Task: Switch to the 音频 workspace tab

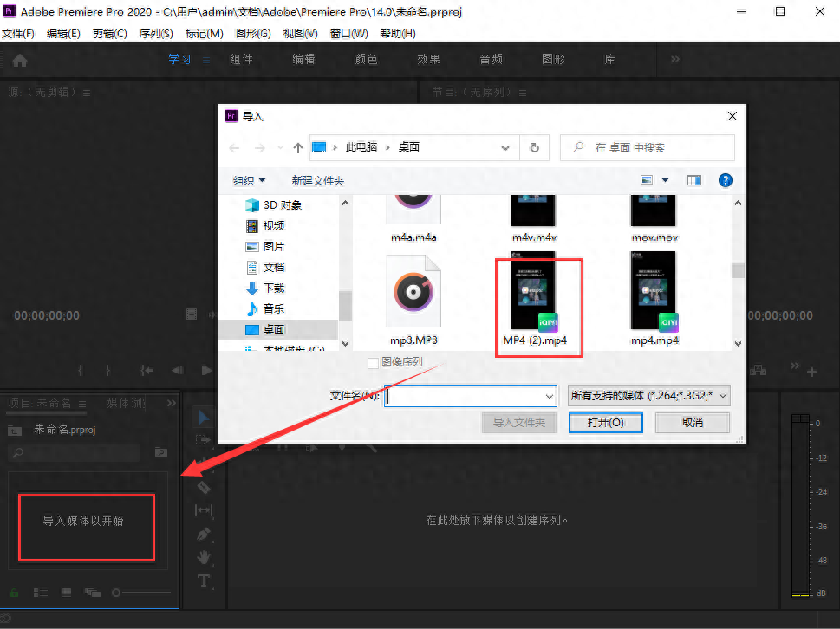Action: (491, 60)
